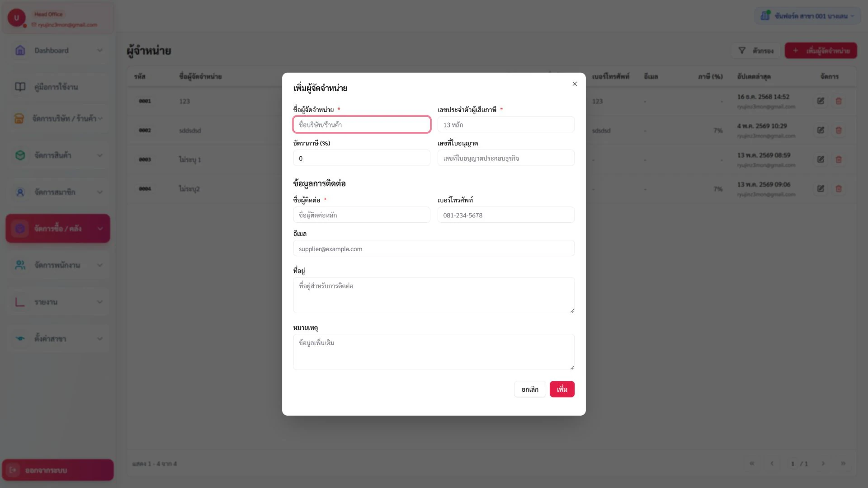Open the filter funnel button ตัวกรอง
The width and height of the screenshot is (868, 488).
pyautogui.click(x=756, y=51)
